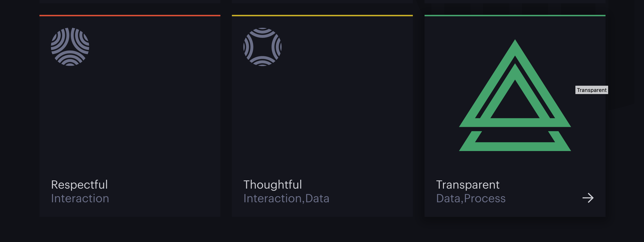This screenshot has height=242, width=644.
Task: Click the Transparent tooltip label
Action: tap(591, 90)
